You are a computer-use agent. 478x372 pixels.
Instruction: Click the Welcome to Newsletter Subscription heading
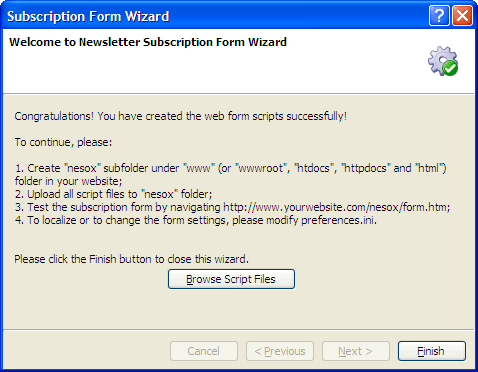[148, 42]
